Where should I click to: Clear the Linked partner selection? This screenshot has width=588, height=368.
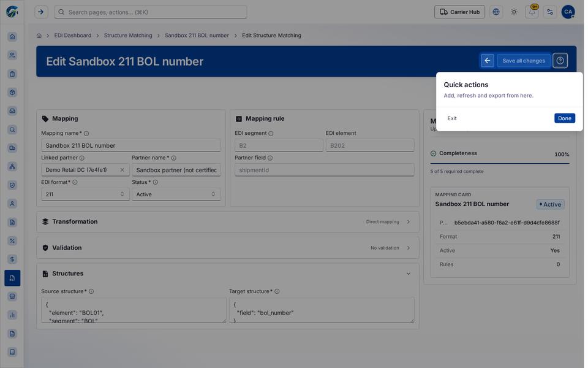pyautogui.click(x=123, y=170)
